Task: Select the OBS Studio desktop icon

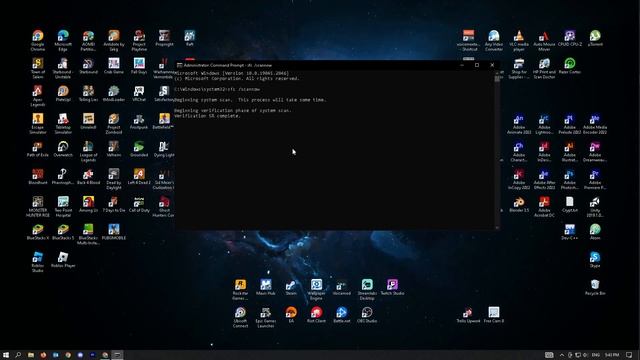Action: 367,315
